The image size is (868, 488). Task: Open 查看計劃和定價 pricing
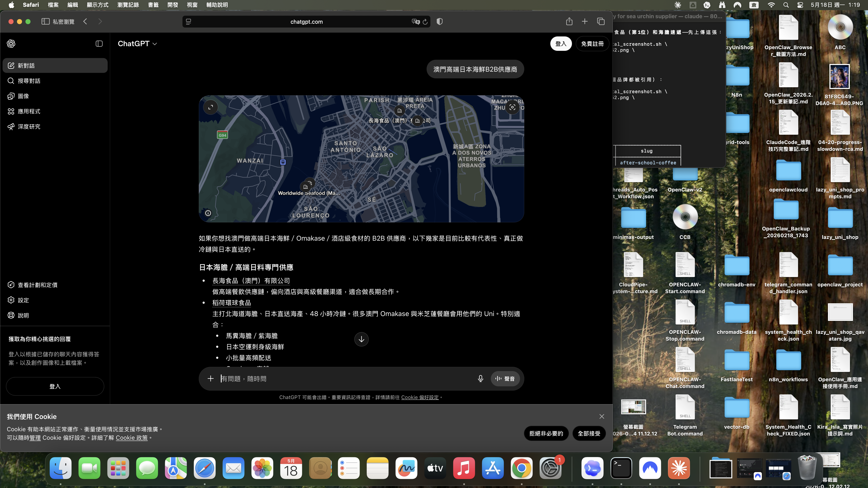tap(55, 285)
